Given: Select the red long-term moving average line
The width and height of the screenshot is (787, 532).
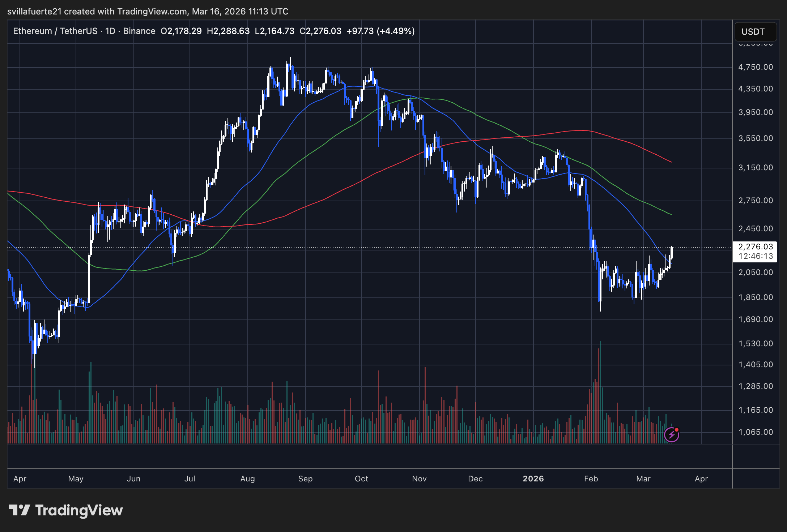Looking at the screenshot, I should 579,131.
